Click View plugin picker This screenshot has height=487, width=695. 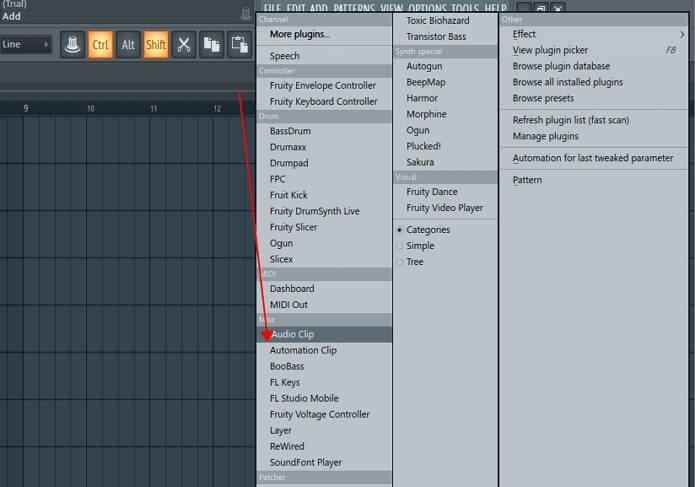point(550,50)
